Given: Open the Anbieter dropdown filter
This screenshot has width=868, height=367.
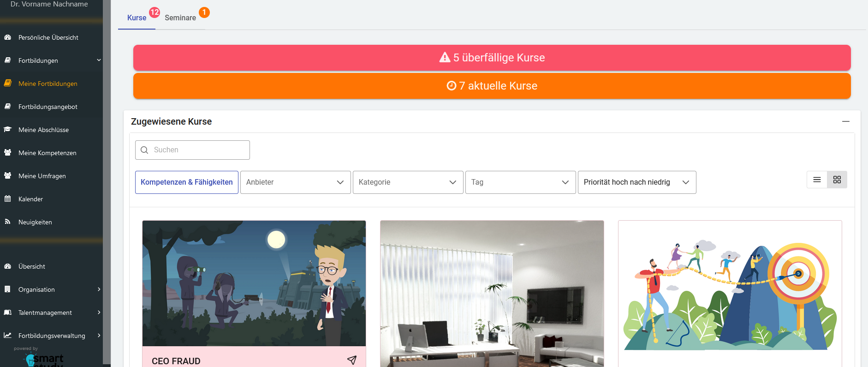Looking at the screenshot, I should pos(295,182).
